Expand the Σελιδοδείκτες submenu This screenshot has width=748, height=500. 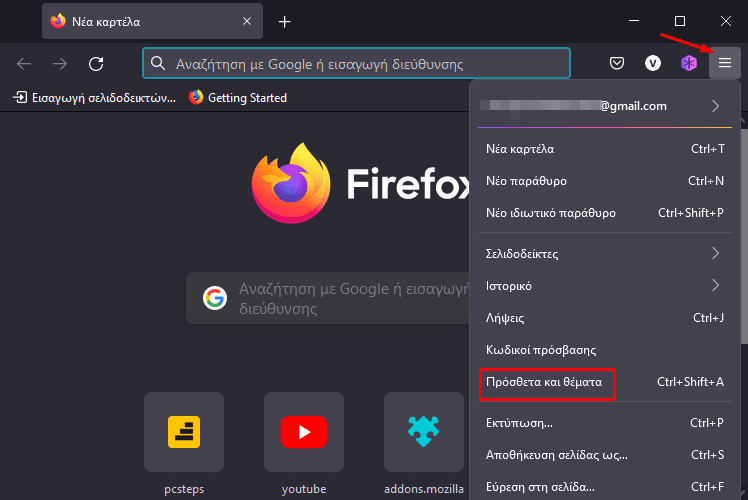click(x=604, y=253)
